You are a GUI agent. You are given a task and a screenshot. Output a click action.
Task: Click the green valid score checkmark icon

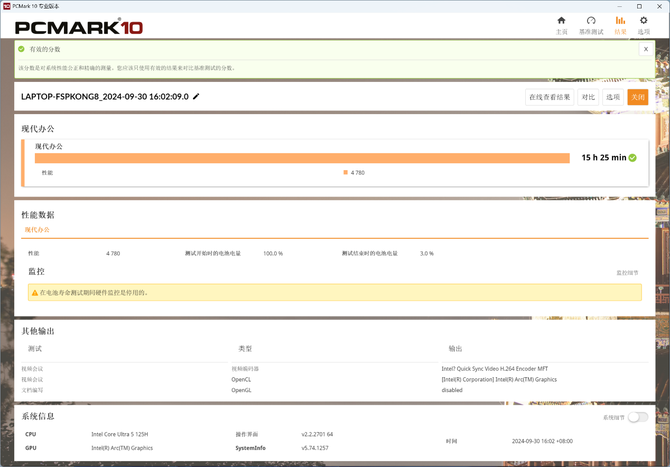[21, 49]
